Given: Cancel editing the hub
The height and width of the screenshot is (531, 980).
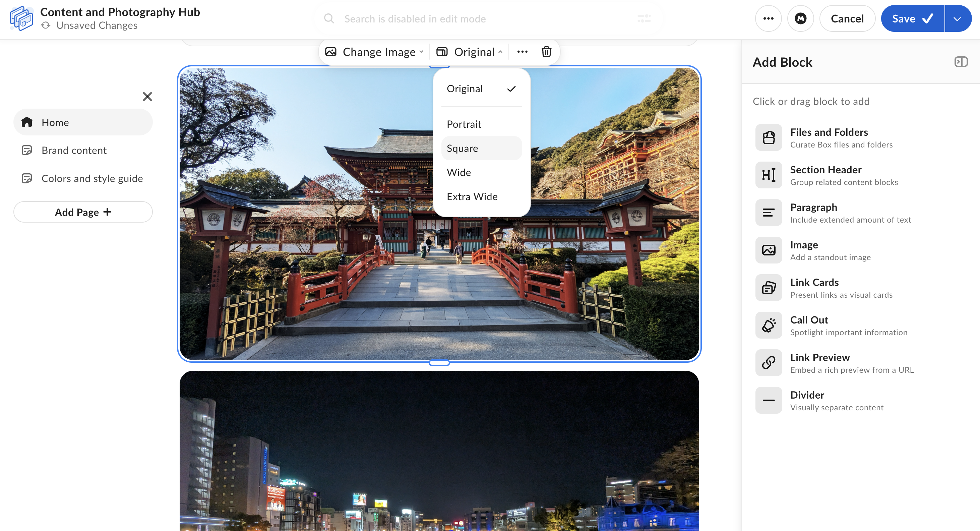Looking at the screenshot, I should 847,19.
